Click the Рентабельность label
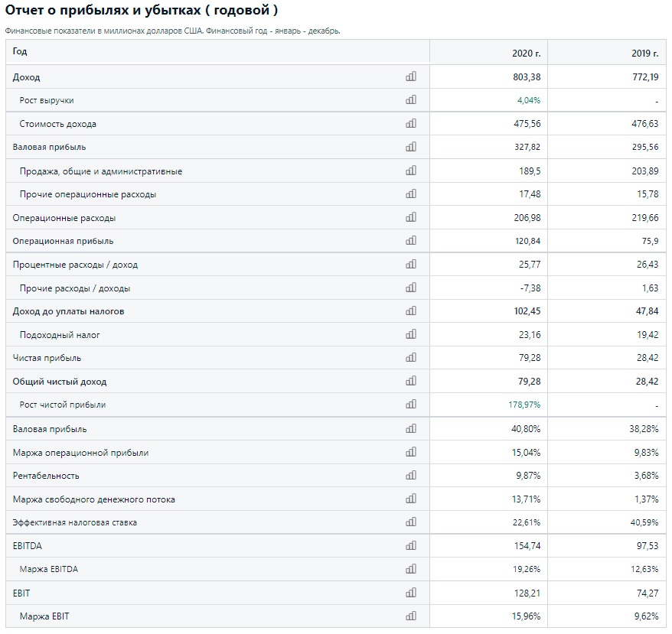672x634 pixels. (46, 476)
